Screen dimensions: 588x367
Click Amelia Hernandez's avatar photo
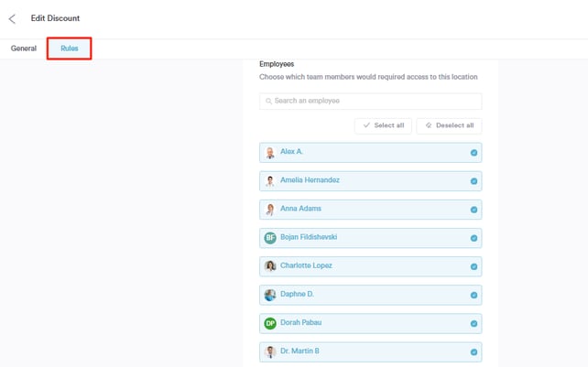click(270, 181)
